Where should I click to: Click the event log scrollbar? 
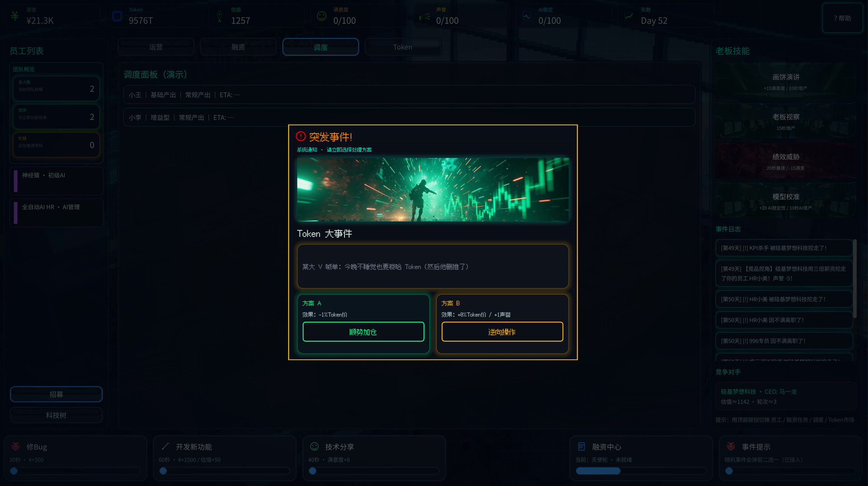[x=854, y=278]
